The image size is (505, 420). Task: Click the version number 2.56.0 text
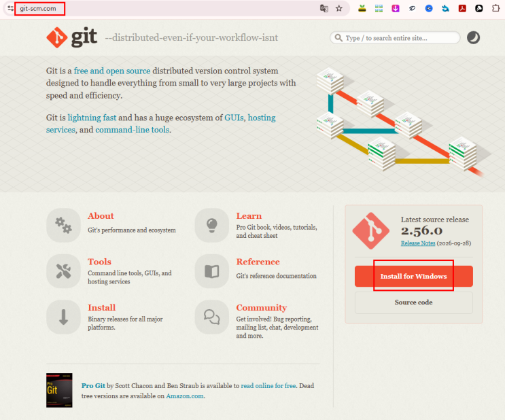click(421, 230)
